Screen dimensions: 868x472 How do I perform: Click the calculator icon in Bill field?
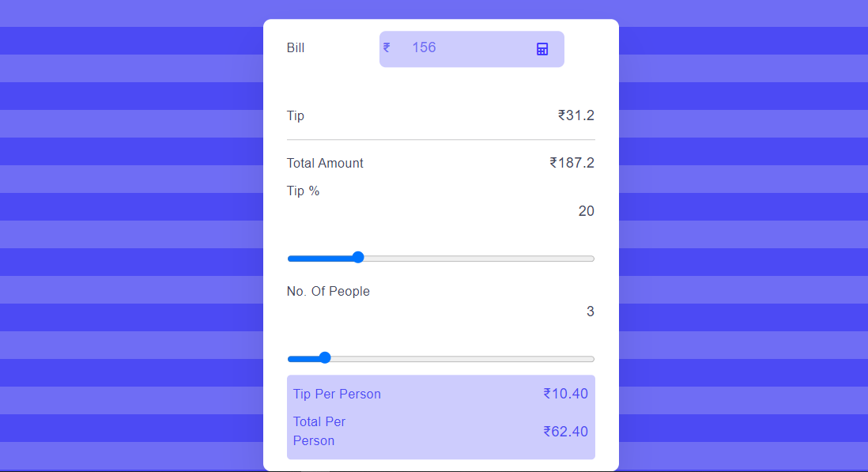(x=542, y=49)
